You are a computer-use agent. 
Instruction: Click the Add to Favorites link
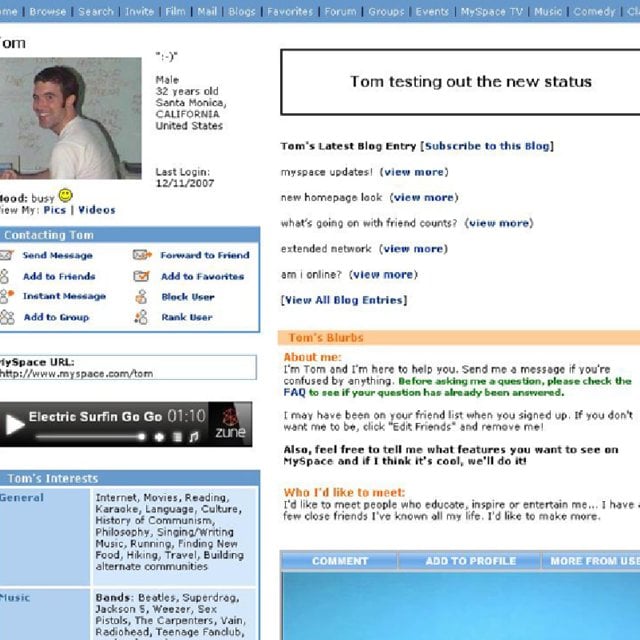(x=202, y=276)
